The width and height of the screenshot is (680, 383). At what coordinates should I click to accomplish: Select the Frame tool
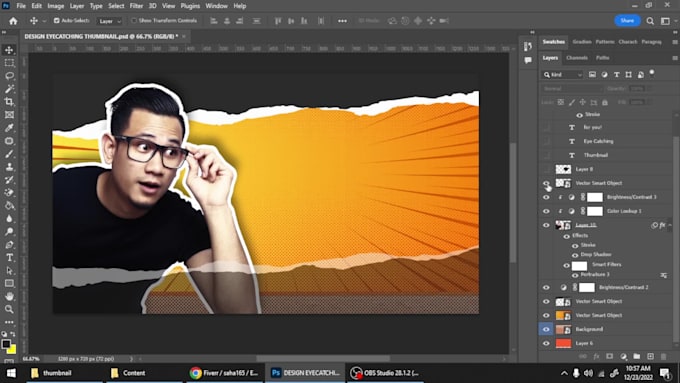pos(9,115)
